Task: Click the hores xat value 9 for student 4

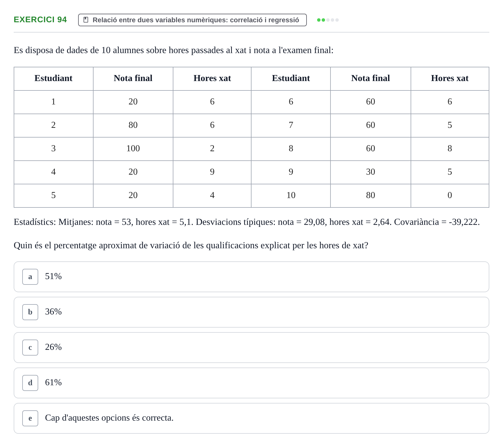Action: pos(212,172)
